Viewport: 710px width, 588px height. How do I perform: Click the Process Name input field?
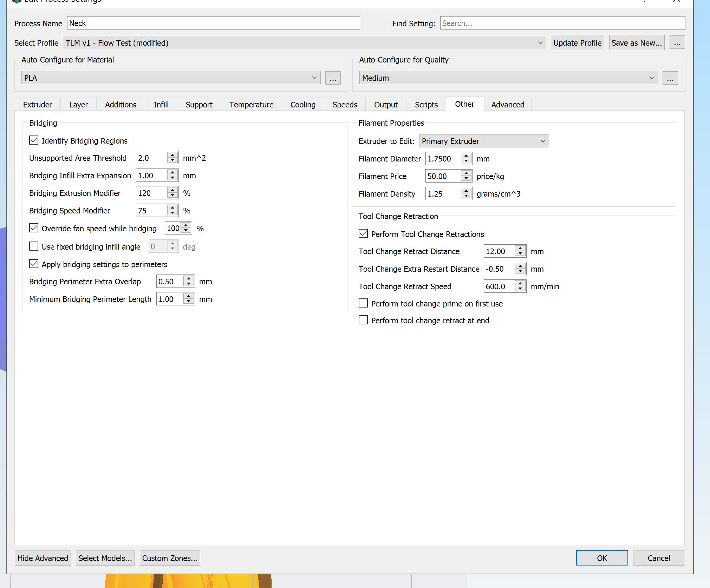tap(214, 23)
